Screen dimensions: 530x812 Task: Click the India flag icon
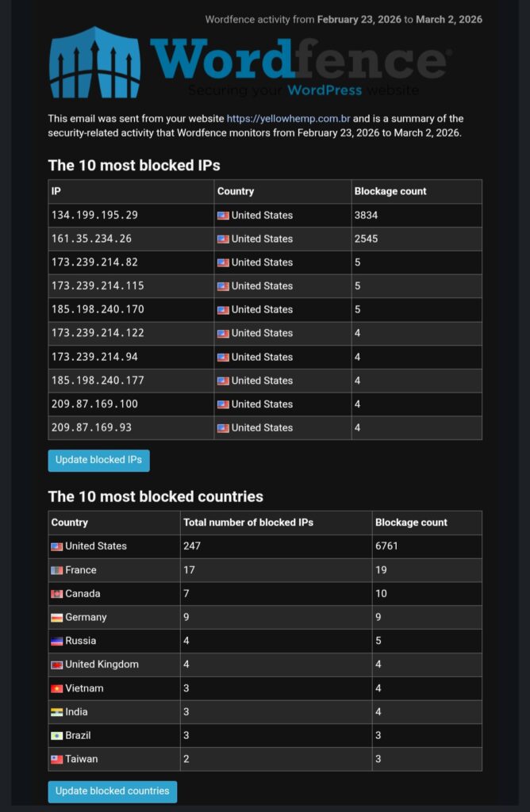click(x=56, y=712)
